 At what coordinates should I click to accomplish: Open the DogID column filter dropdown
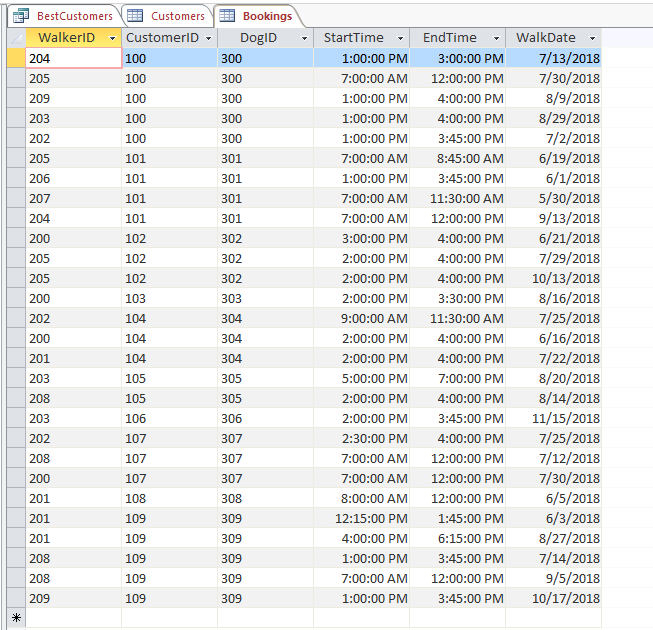[x=304, y=38]
